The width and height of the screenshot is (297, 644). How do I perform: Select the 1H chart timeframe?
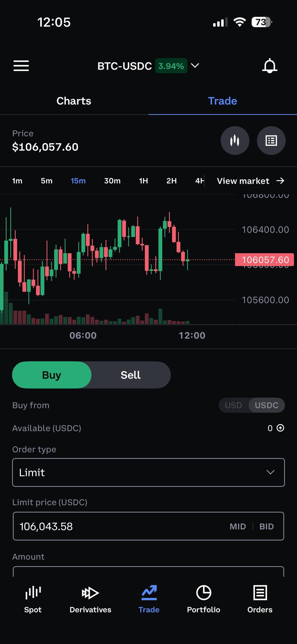click(144, 181)
